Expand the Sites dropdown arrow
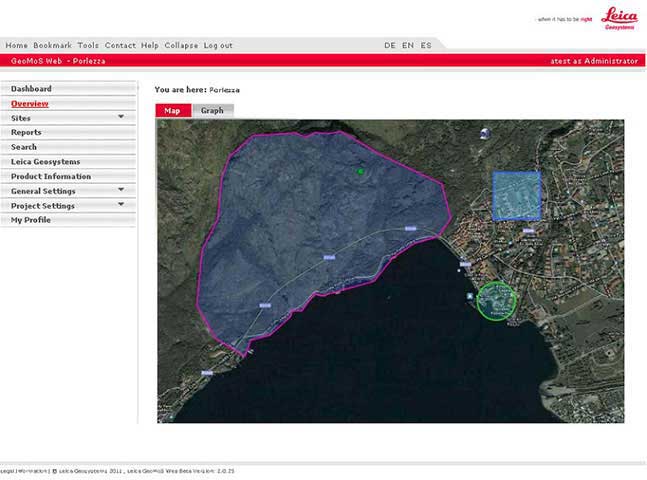 pos(121,117)
